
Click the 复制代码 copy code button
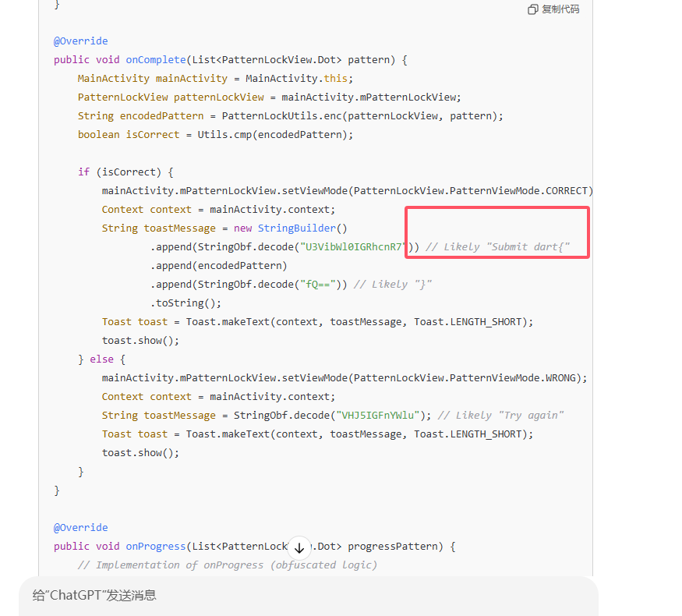[553, 9]
